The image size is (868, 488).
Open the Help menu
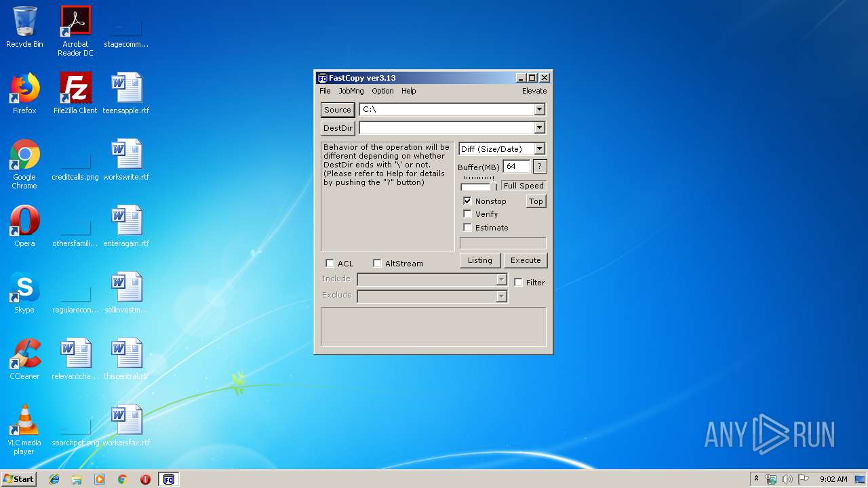point(408,91)
